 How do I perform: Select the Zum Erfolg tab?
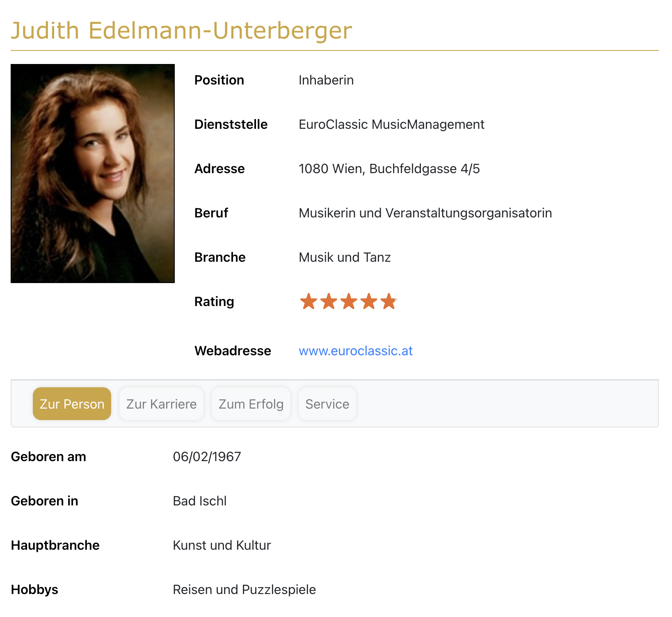point(251,404)
